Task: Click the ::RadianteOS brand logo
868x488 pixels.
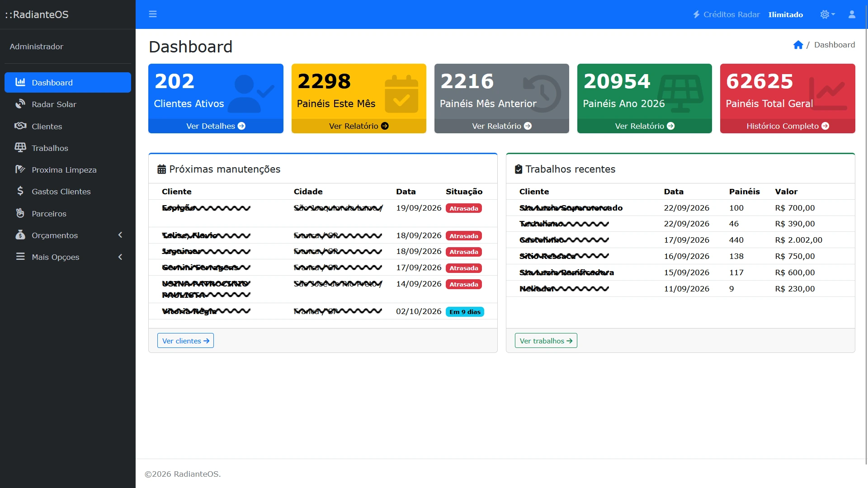Action: click(37, 14)
